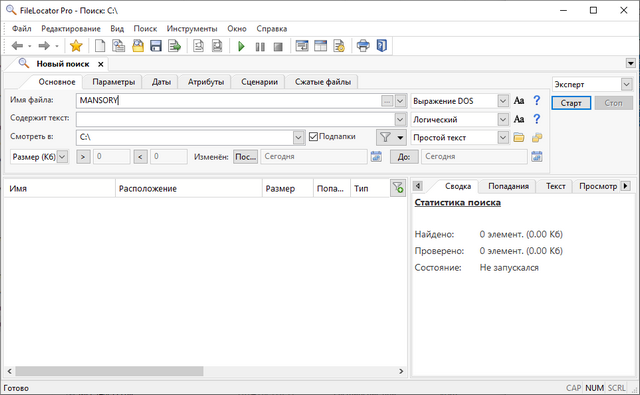Viewport: 640px width, 395px height.
Task: Open the document settings gear icon
Action: [339, 46]
